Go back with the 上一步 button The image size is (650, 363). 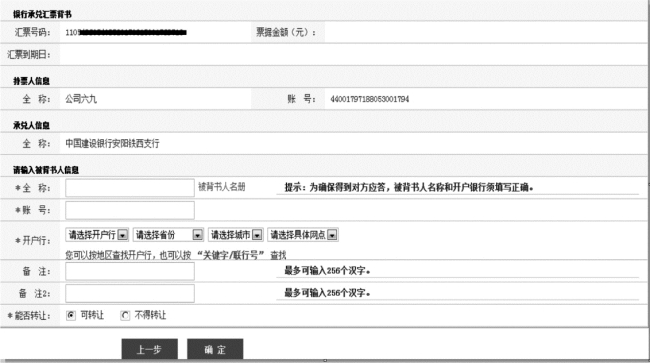coord(150,349)
